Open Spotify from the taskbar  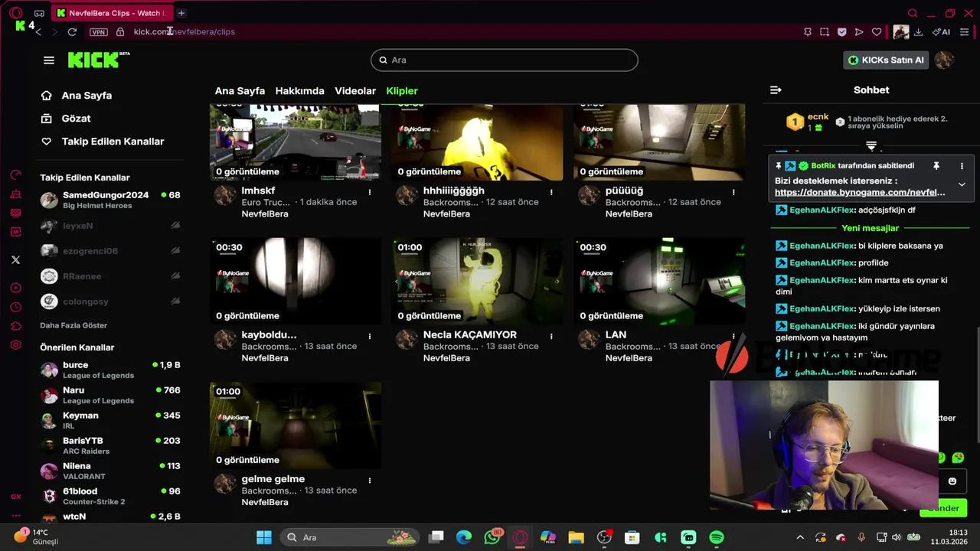(x=717, y=537)
